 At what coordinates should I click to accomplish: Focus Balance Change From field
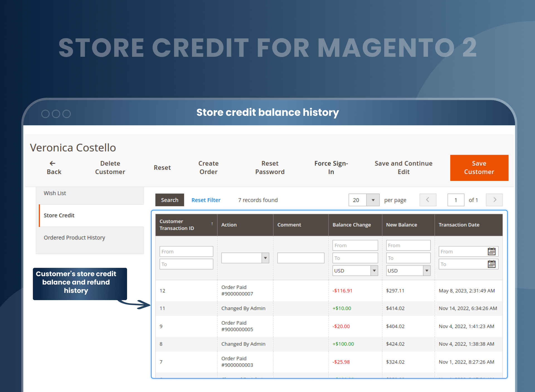(355, 245)
